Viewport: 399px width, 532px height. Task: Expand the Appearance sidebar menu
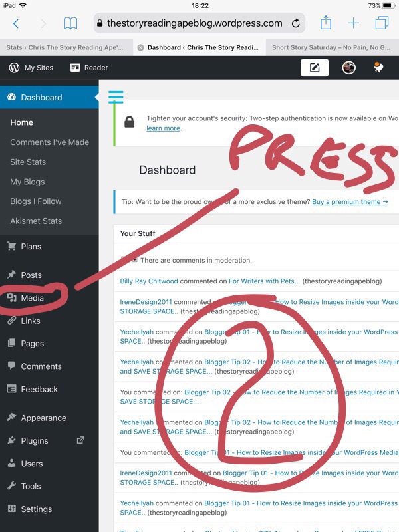point(43,418)
